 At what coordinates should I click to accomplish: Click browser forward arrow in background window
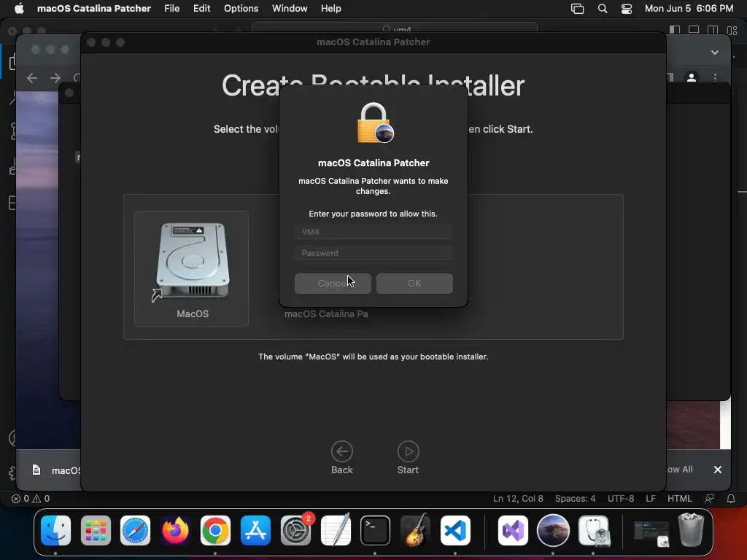point(55,77)
